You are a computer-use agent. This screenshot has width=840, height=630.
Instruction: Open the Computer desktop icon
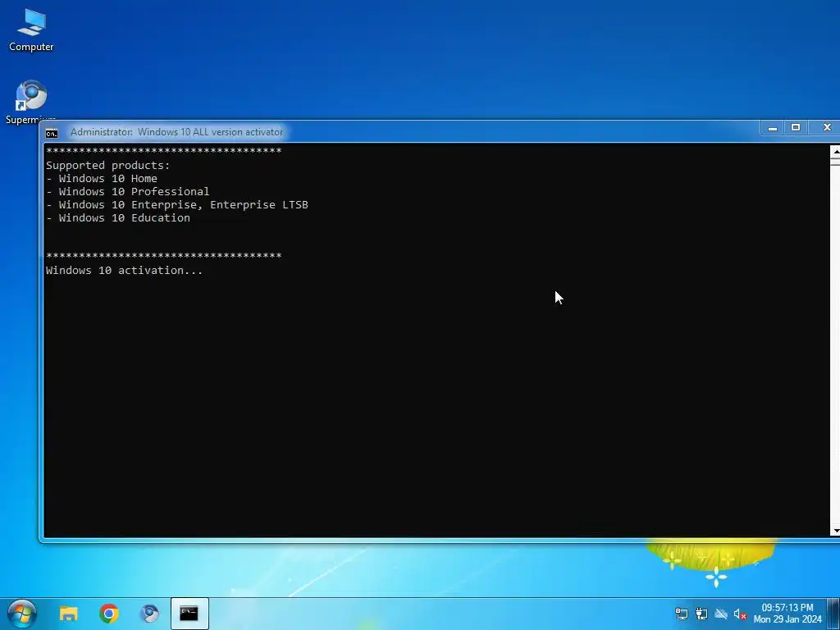pyautogui.click(x=31, y=30)
